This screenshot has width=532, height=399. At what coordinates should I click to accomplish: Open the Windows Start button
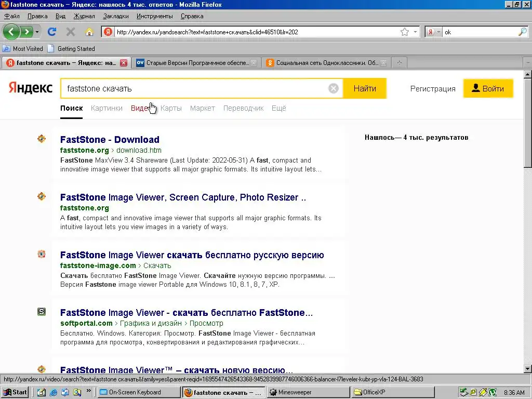point(15,392)
